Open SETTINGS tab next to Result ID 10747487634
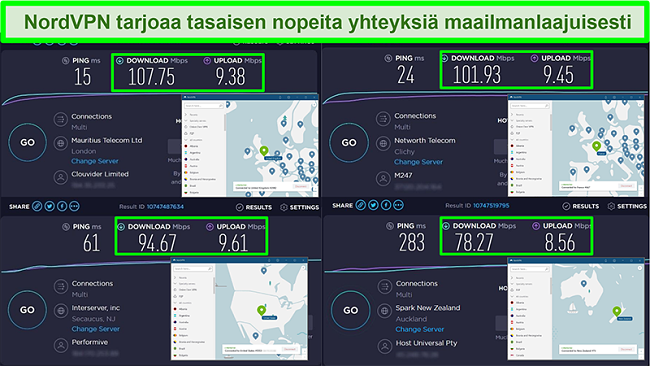This screenshot has width=650, height=366. pos(300,207)
